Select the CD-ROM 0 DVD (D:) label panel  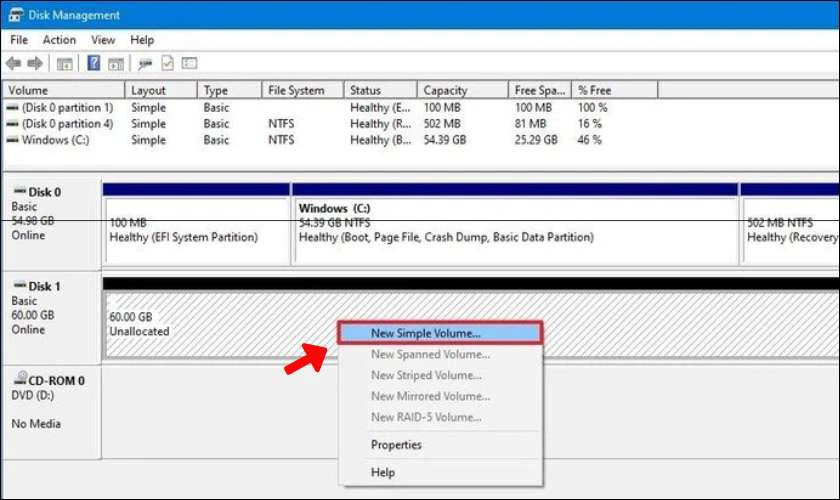tap(51, 412)
